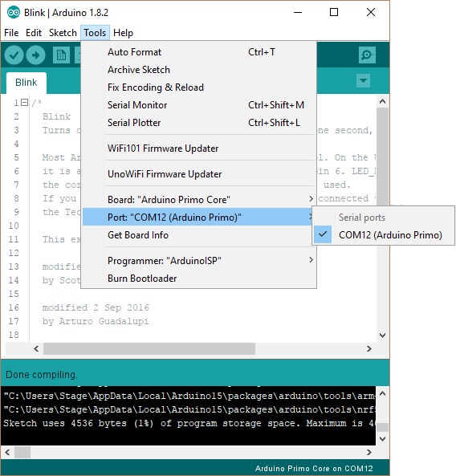The height and width of the screenshot is (476, 456).
Task: Click console vertical scroll down arrow
Action: point(382,439)
